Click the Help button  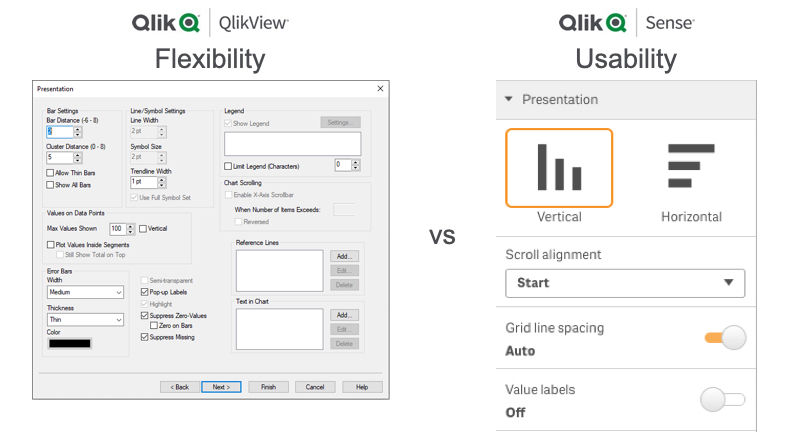362,387
